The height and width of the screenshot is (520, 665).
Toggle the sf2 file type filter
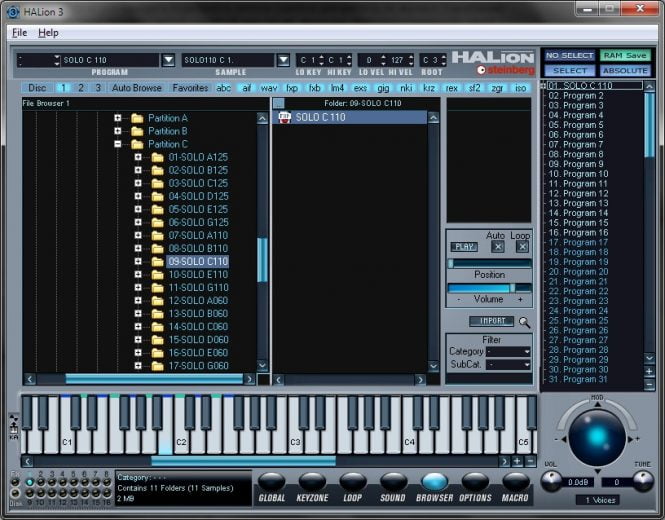click(474, 88)
